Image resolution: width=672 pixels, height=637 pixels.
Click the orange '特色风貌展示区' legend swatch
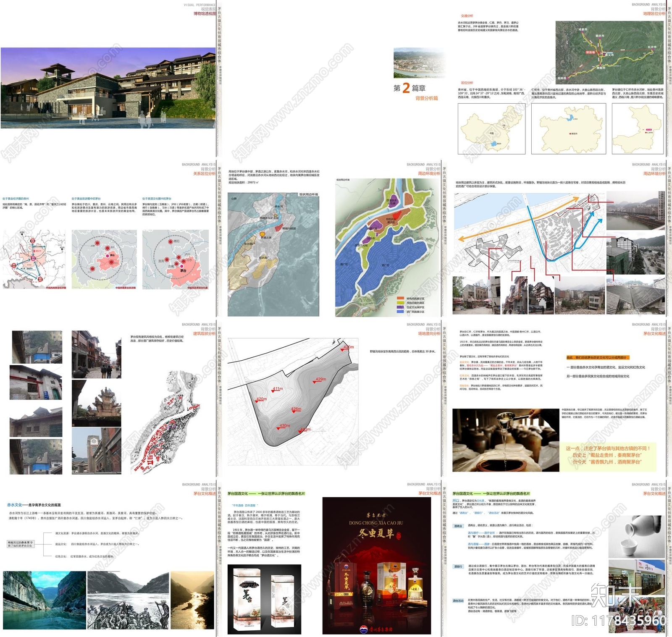(x=400, y=298)
